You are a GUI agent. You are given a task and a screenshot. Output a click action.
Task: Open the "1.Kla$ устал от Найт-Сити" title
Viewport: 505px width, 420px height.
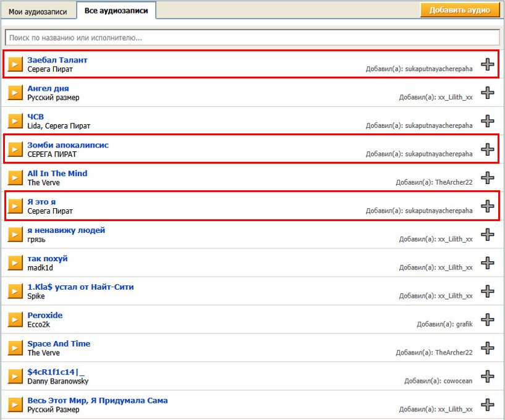tap(80, 287)
